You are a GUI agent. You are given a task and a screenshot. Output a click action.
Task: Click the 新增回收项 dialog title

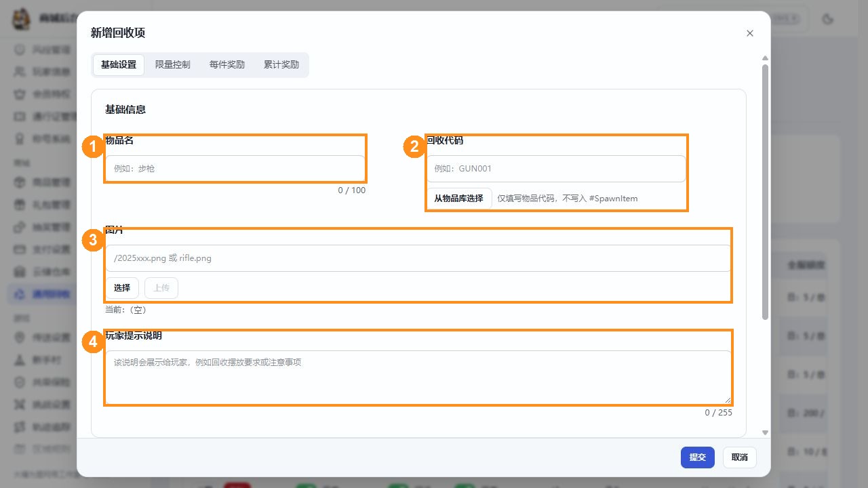point(118,33)
